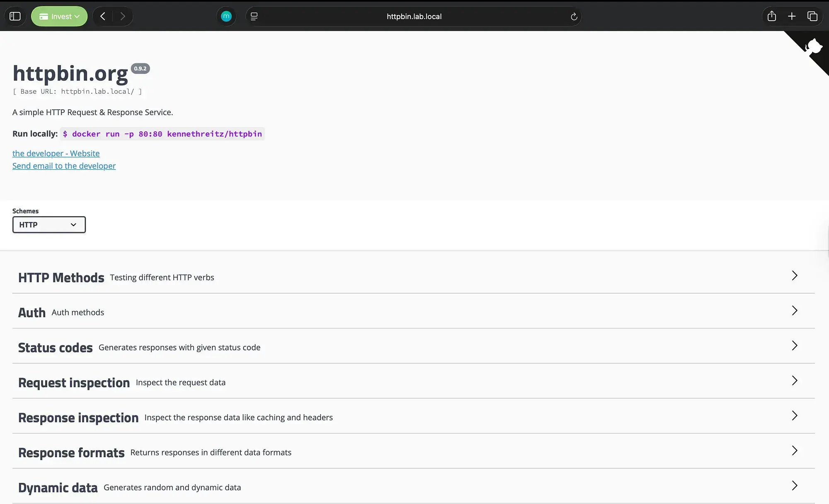Click 'A simple HTTP Request & Response Service.'
Image resolution: width=829 pixels, height=504 pixels.
[93, 112]
